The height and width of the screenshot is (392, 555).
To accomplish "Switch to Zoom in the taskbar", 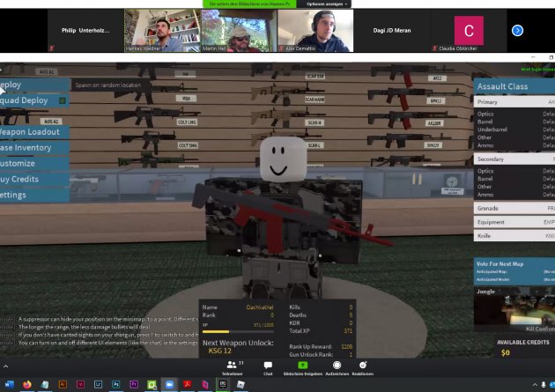I will pyautogui.click(x=169, y=385).
